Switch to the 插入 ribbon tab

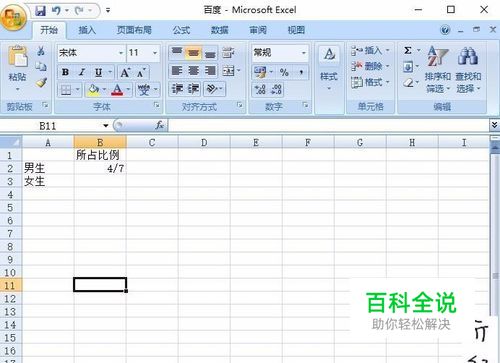(87, 30)
